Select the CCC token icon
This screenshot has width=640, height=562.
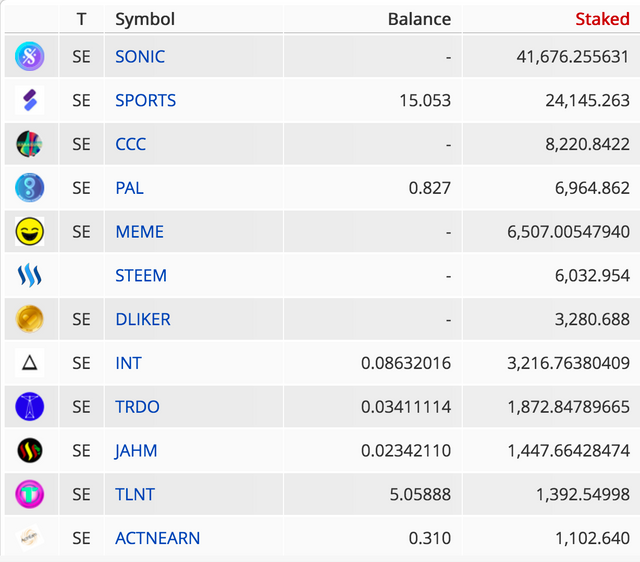29,144
